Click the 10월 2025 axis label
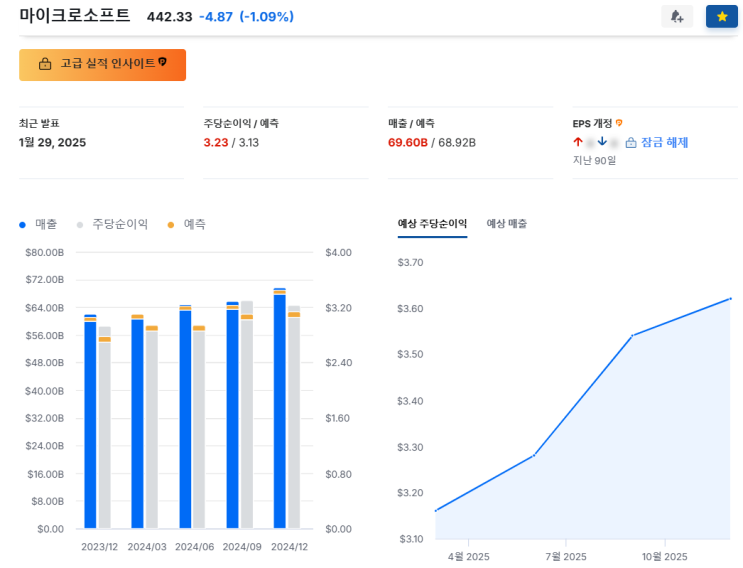 tap(664, 556)
